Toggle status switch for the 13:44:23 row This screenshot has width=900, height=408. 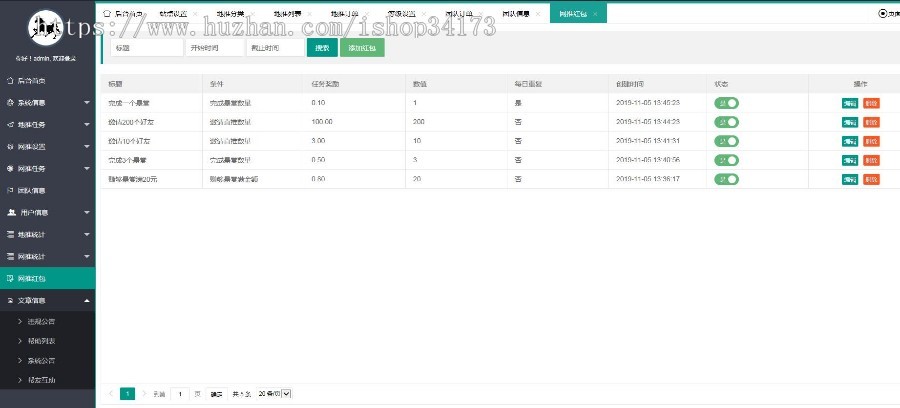coord(726,122)
